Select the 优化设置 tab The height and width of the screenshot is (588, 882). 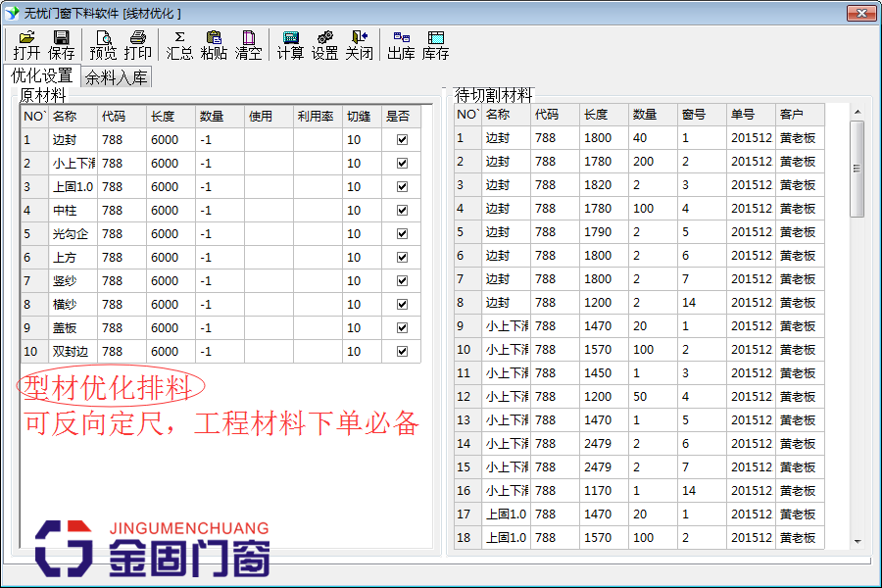pyautogui.click(x=43, y=75)
